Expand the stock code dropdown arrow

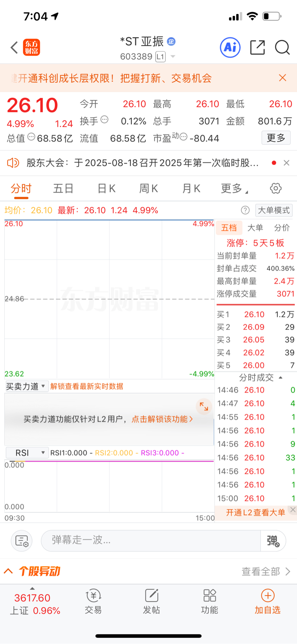click(x=173, y=57)
